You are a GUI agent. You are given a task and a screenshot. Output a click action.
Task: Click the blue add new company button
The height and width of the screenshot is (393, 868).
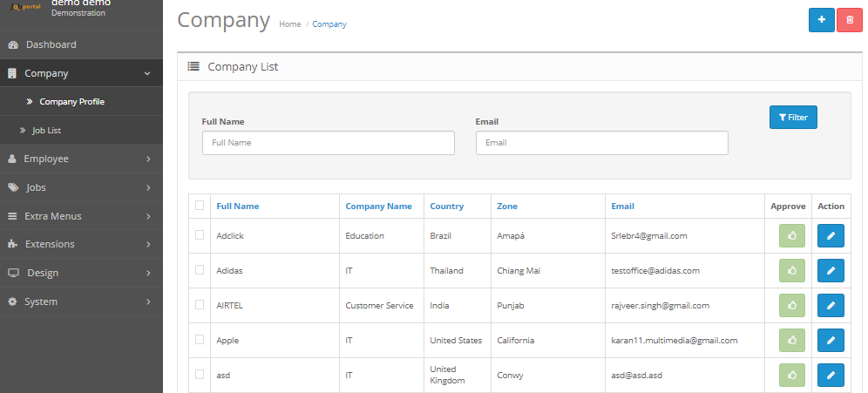tap(821, 20)
